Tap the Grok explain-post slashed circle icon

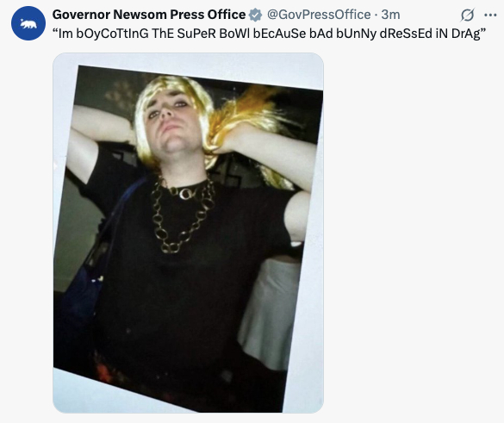[x=467, y=15]
